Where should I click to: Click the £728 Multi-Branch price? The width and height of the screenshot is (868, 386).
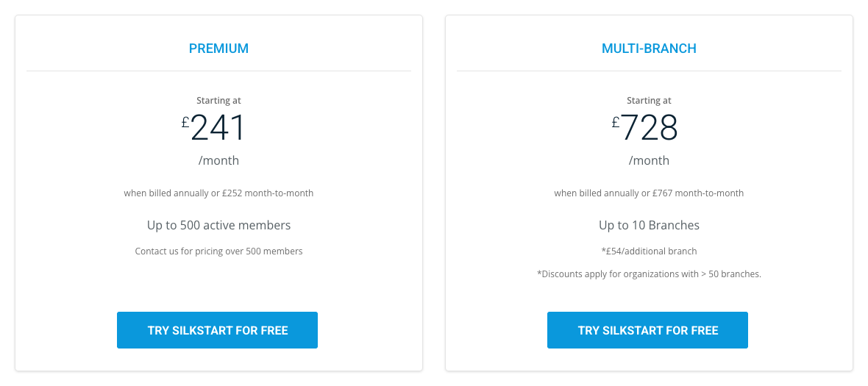(x=649, y=129)
